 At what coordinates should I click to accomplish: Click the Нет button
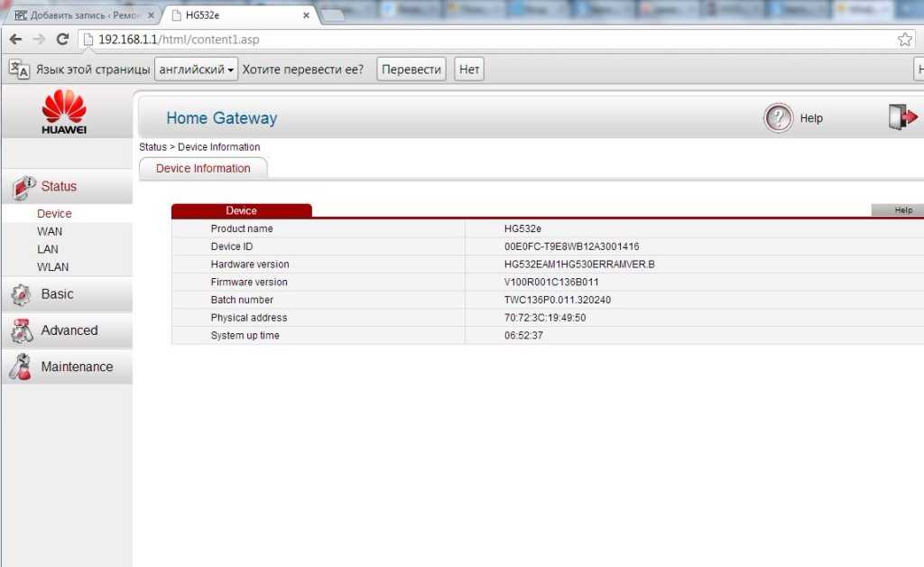click(x=469, y=70)
